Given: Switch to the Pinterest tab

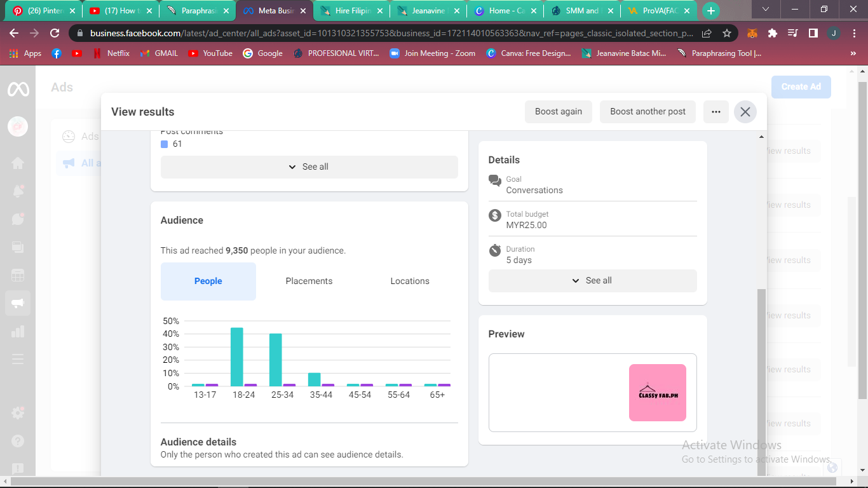Looking at the screenshot, I should click(44, 11).
